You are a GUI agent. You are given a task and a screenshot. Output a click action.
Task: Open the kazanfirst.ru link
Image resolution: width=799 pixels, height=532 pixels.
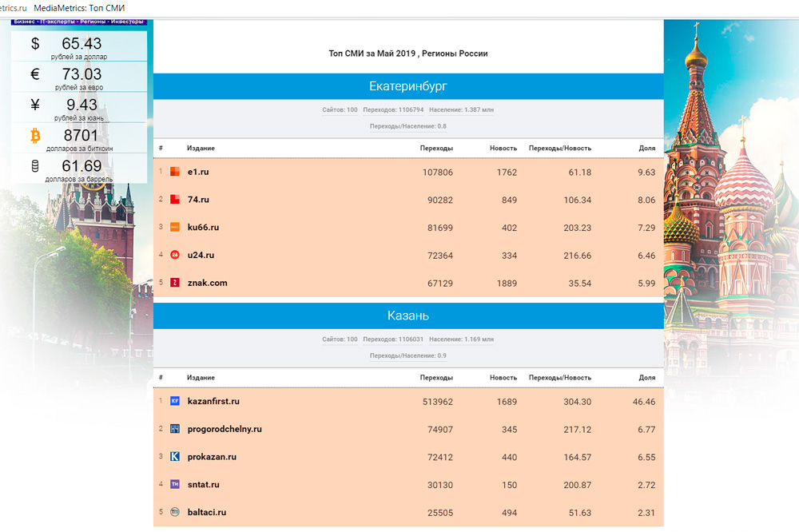pos(213,401)
